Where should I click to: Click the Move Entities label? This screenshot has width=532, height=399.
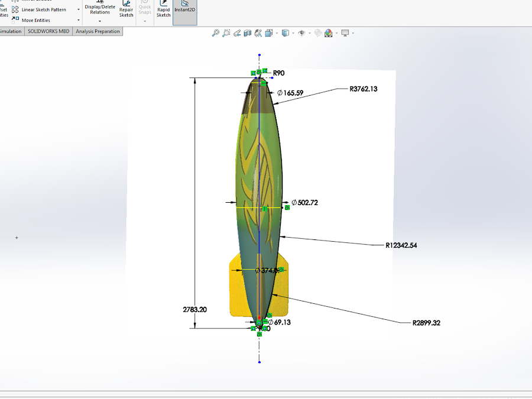coord(35,20)
